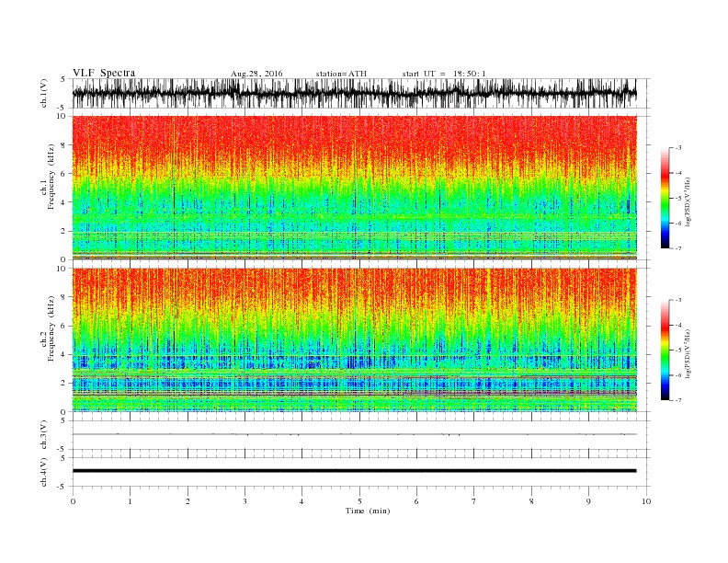Click the time axis tick label '5'
The height and width of the screenshot is (563, 728).
coord(359,501)
